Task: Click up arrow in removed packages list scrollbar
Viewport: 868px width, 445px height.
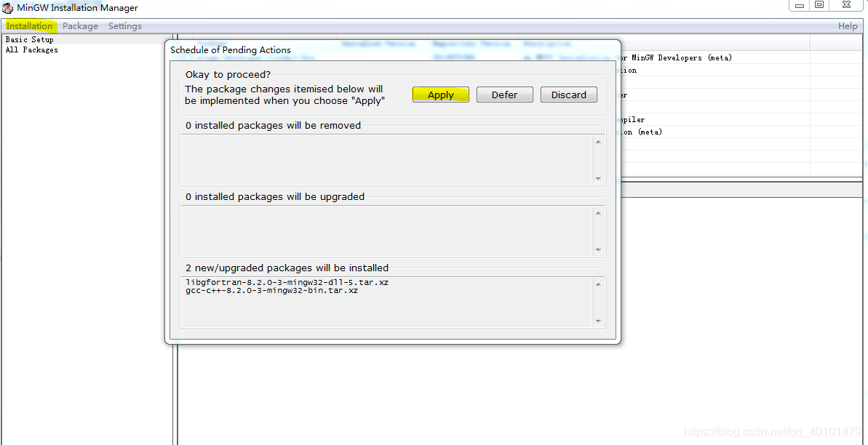Action: pos(598,142)
